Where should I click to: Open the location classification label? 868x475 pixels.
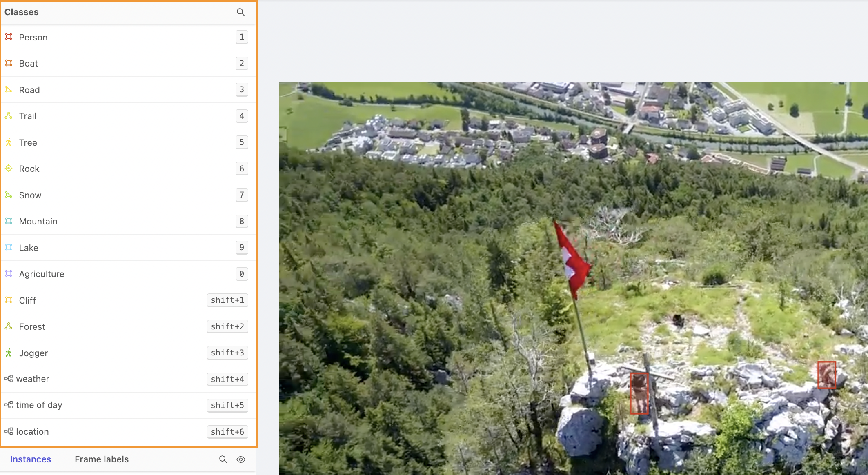coord(32,431)
